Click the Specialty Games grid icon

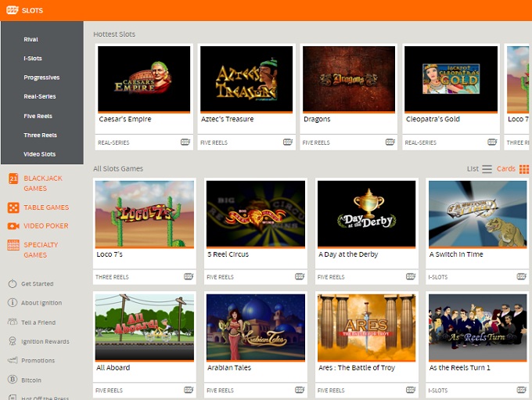tap(13, 245)
